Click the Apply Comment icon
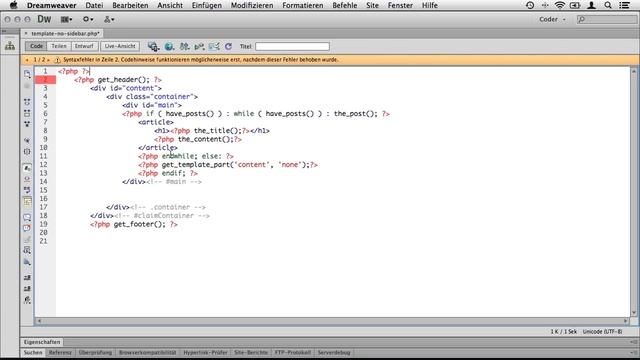 pyautogui.click(x=27, y=217)
